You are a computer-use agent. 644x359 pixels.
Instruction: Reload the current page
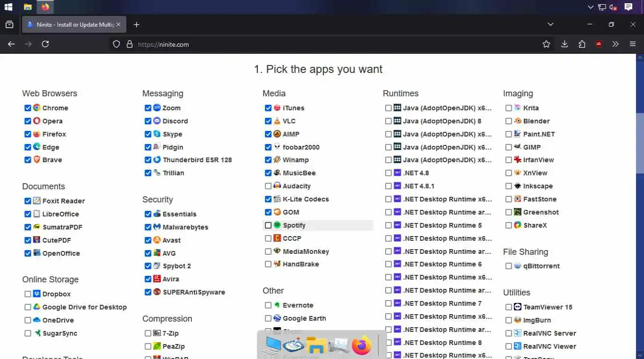pos(45,44)
